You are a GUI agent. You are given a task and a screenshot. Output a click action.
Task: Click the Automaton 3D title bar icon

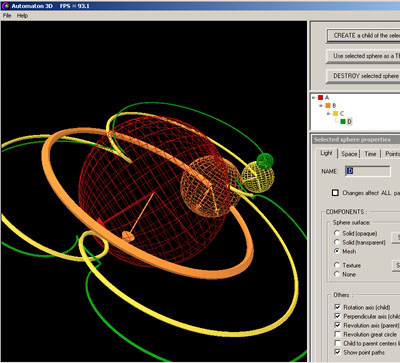(x=5, y=6)
